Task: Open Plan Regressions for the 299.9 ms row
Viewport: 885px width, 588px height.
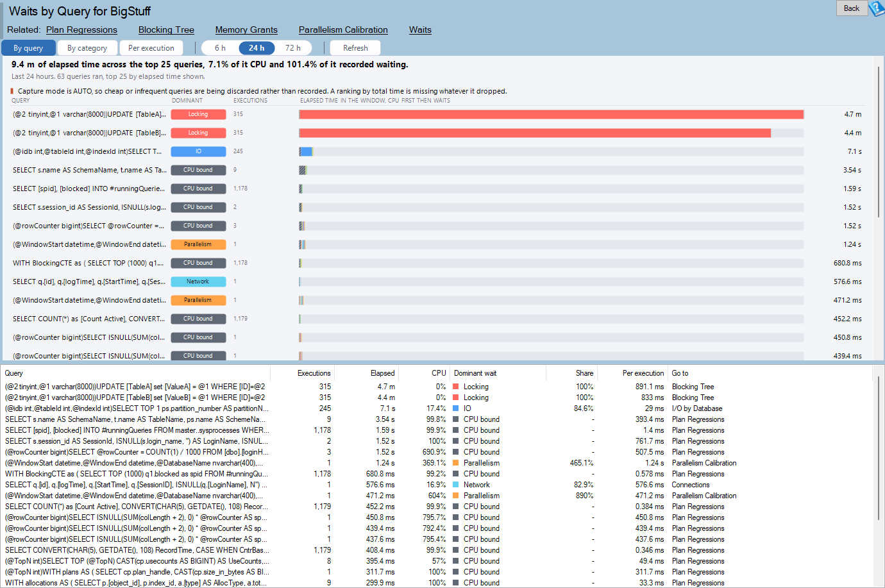Action: (698, 583)
